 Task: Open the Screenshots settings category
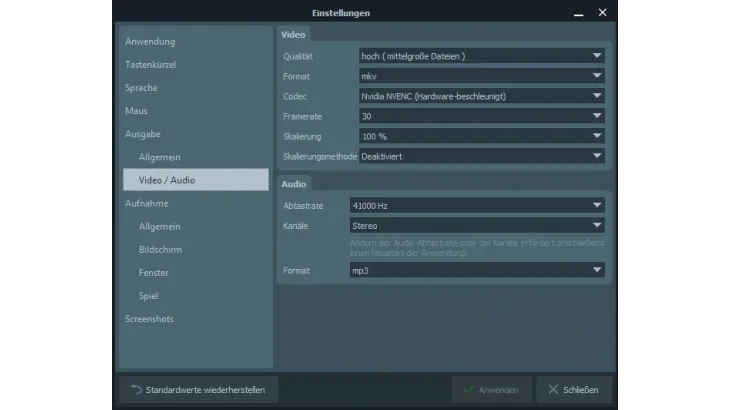[149, 319]
